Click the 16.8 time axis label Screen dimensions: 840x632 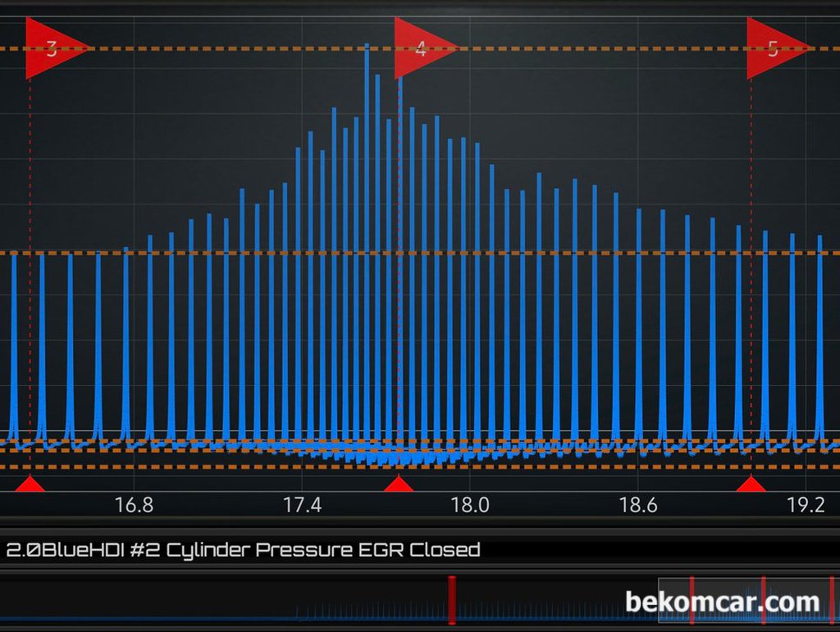coord(134,505)
